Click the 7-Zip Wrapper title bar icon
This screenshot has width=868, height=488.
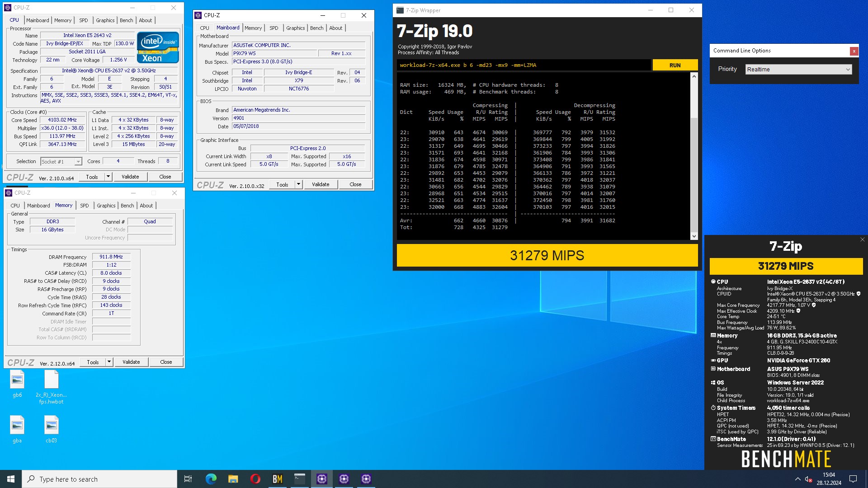tap(400, 10)
